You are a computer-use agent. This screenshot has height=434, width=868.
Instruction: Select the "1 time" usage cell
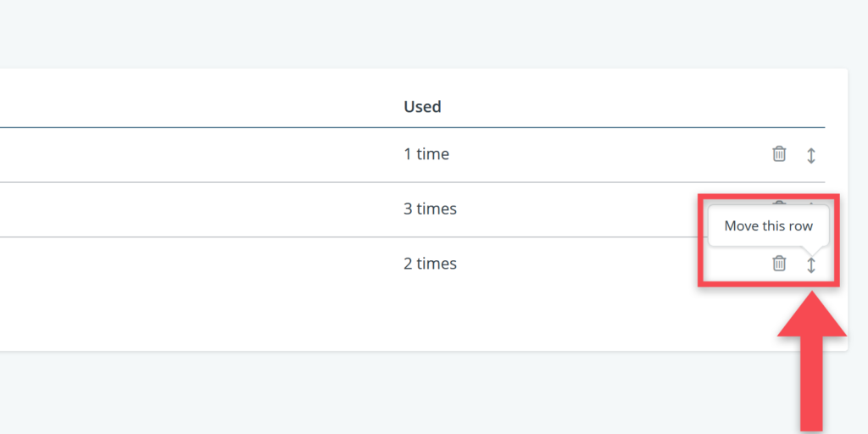(426, 154)
